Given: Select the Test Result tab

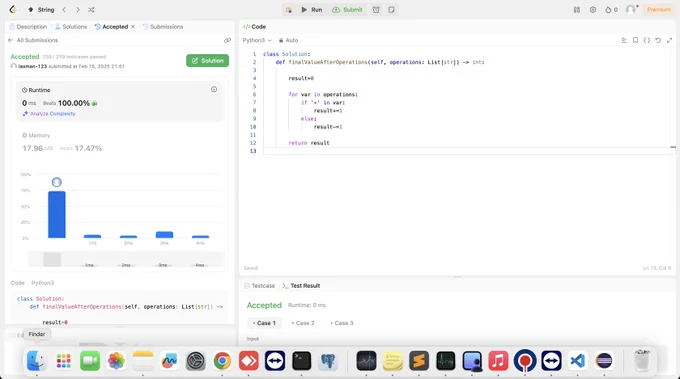Looking at the screenshot, I should pos(301,286).
